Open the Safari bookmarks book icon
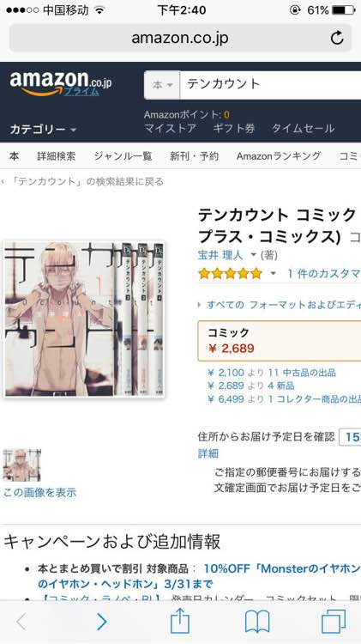This screenshot has height=644, width=361. 257,623
